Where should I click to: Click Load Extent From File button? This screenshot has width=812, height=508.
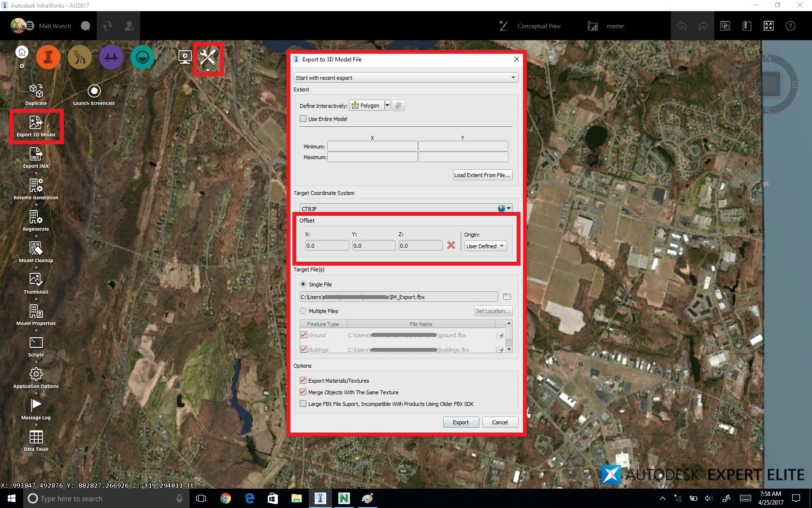[482, 175]
